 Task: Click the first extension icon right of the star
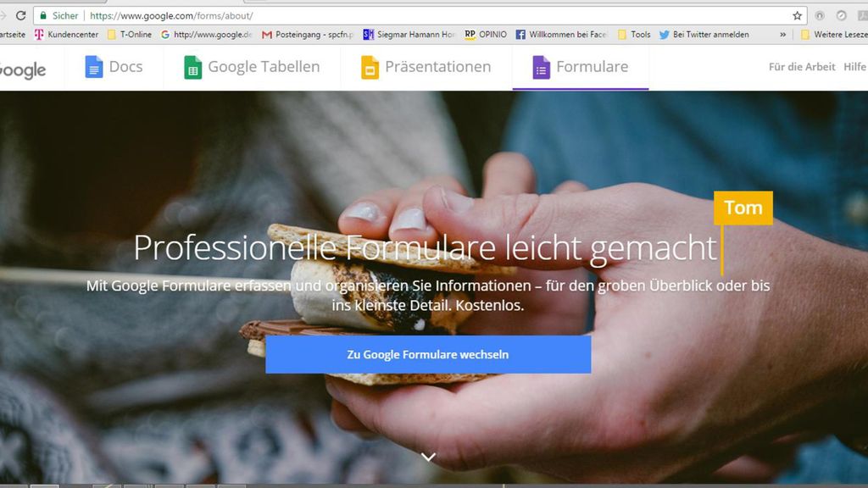820,15
